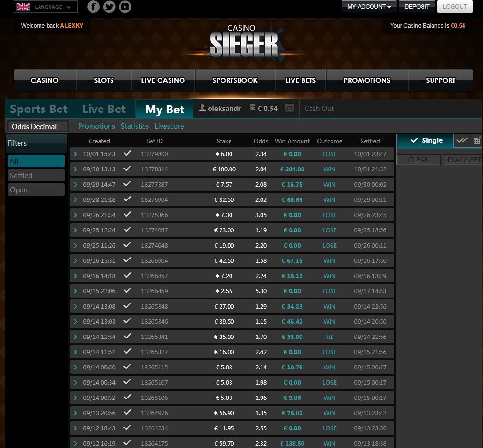Select the Settled filter

click(x=36, y=176)
